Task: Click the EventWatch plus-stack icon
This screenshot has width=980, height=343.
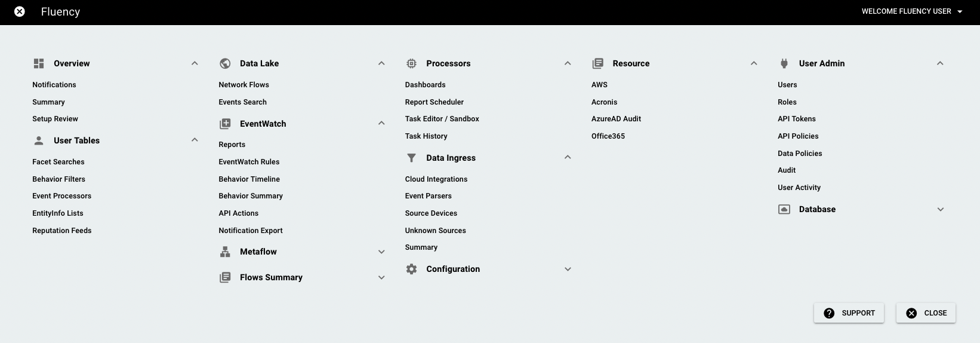Action: (x=225, y=124)
